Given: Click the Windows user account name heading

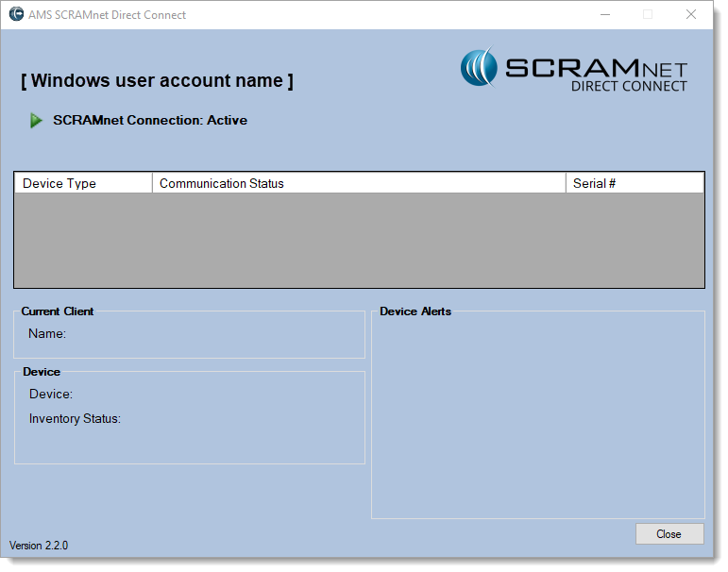Looking at the screenshot, I should click(157, 81).
